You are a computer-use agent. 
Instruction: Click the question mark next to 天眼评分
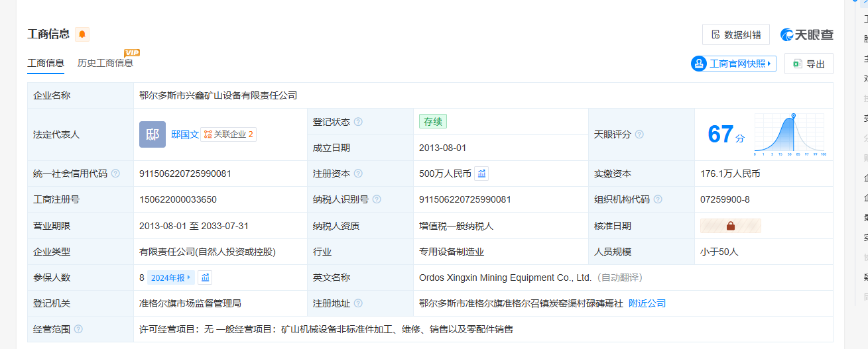pyautogui.click(x=639, y=134)
